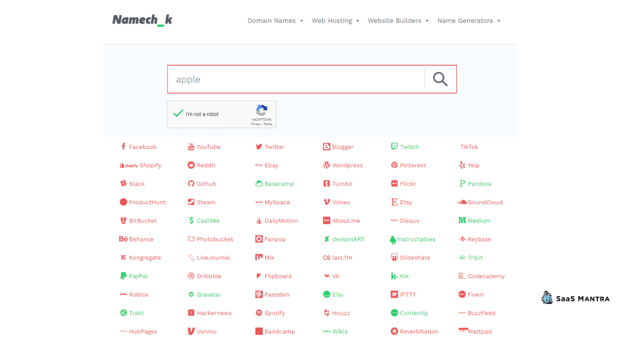The height and width of the screenshot is (338, 644).
Task: Open the Medium link
Action: (474, 221)
